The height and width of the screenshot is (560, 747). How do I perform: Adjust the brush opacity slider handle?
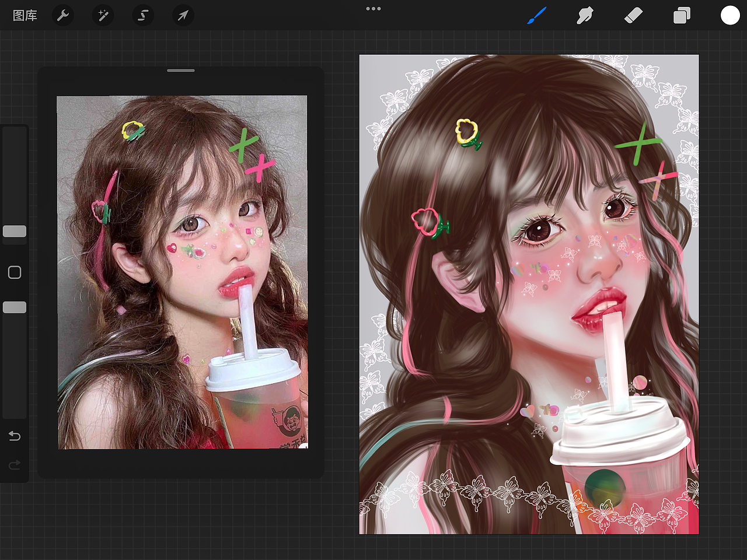[15, 307]
